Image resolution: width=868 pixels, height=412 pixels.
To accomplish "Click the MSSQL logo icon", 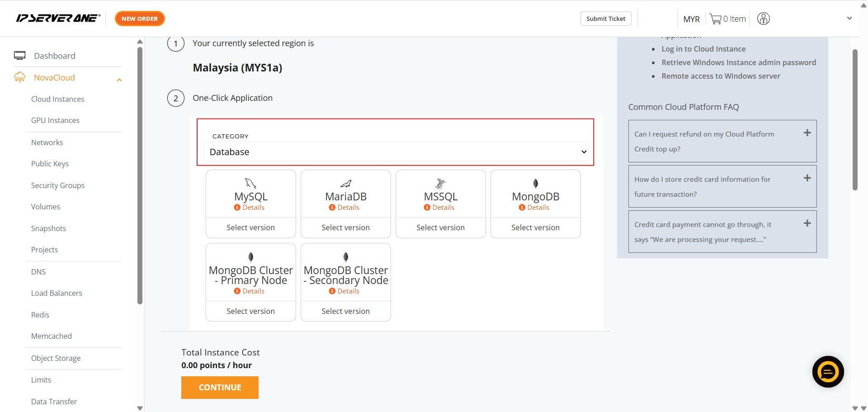I will [440, 183].
